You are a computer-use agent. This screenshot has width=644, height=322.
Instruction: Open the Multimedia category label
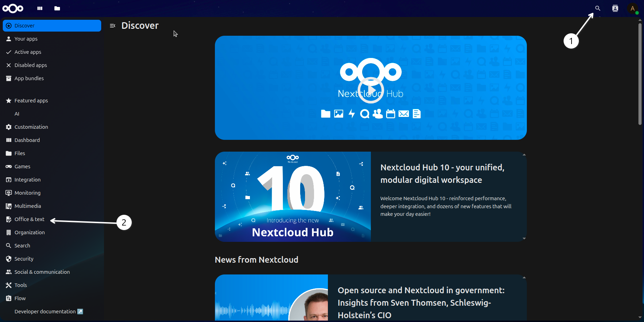pyautogui.click(x=28, y=206)
